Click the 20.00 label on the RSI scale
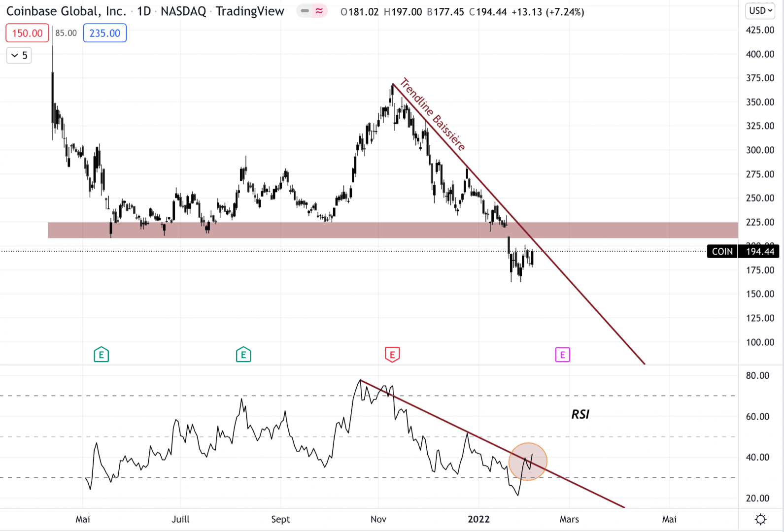 757,498
